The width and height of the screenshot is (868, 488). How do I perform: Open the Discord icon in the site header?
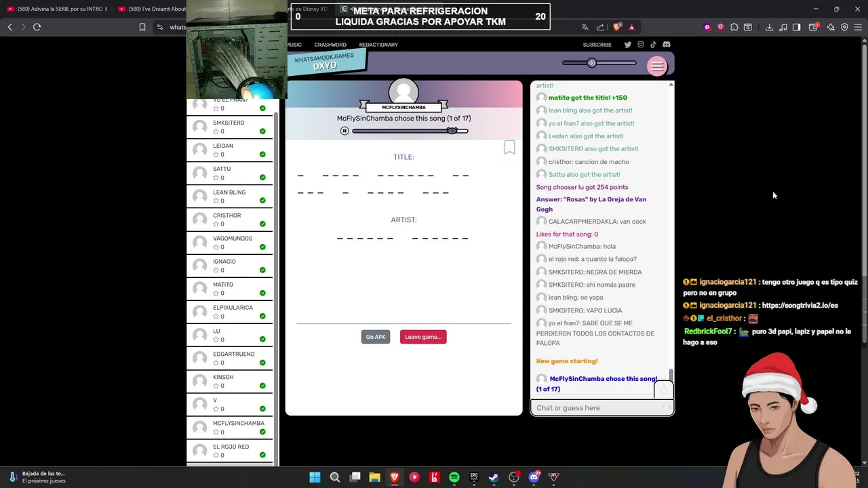[x=667, y=45]
